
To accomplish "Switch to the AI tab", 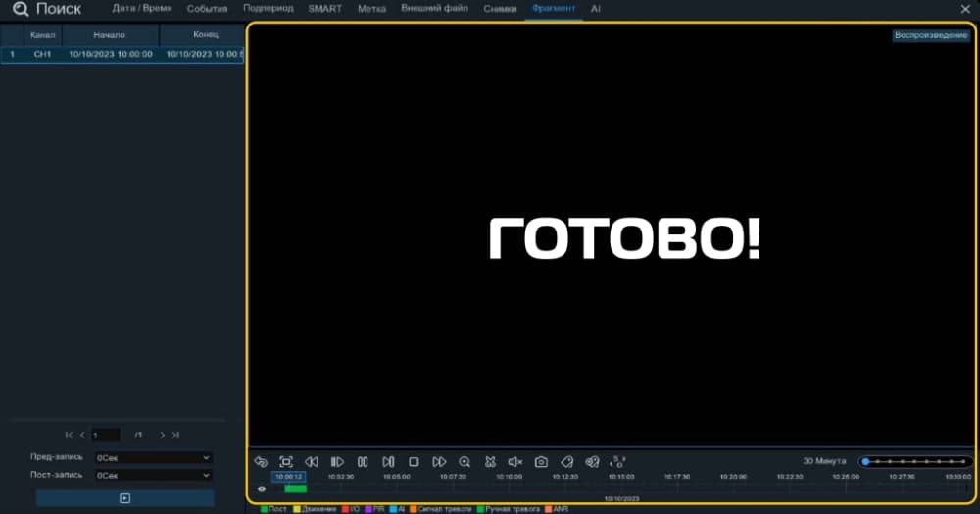I will pyautogui.click(x=596, y=9).
